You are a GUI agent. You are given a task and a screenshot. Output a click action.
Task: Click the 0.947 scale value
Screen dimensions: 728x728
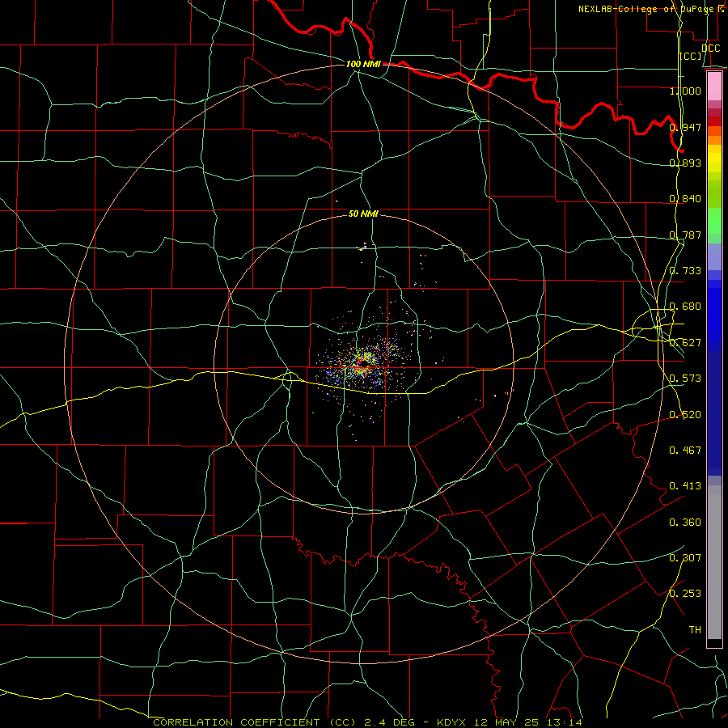tap(685, 127)
